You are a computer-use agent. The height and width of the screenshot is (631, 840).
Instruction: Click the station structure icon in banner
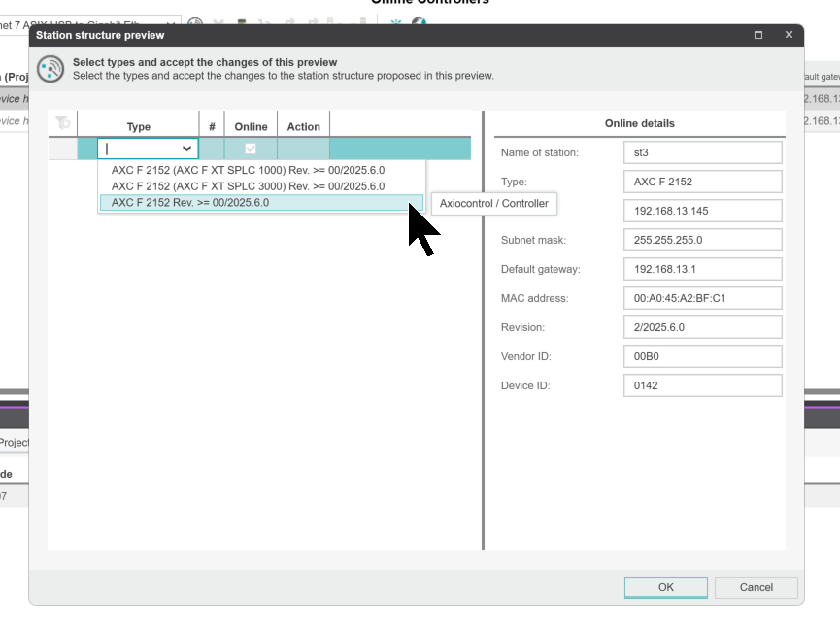tap(50, 69)
